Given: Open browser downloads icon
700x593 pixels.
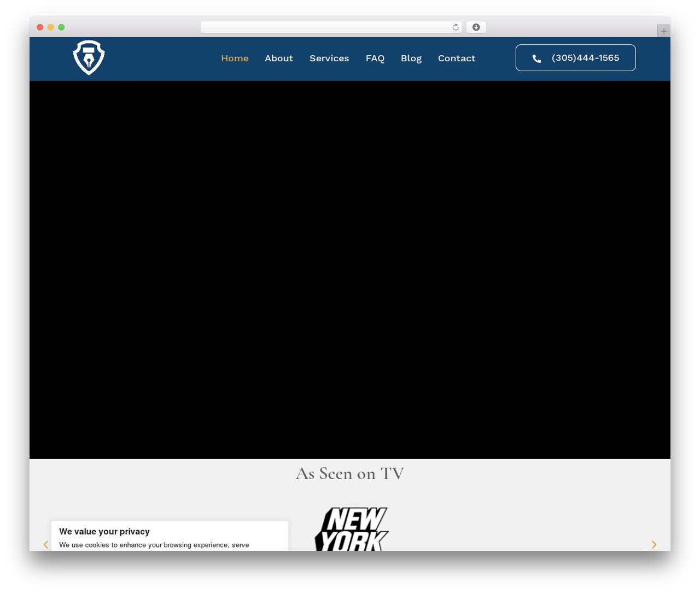Looking at the screenshot, I should coord(476,27).
